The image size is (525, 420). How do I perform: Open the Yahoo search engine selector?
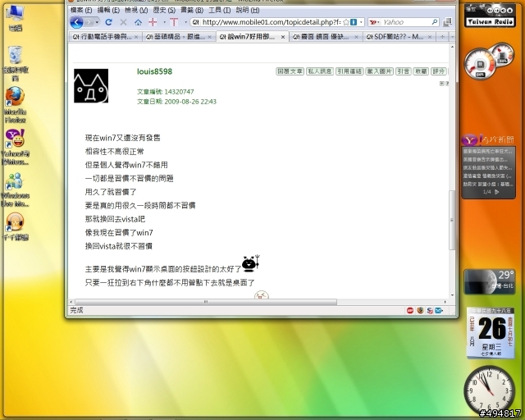pos(374,22)
